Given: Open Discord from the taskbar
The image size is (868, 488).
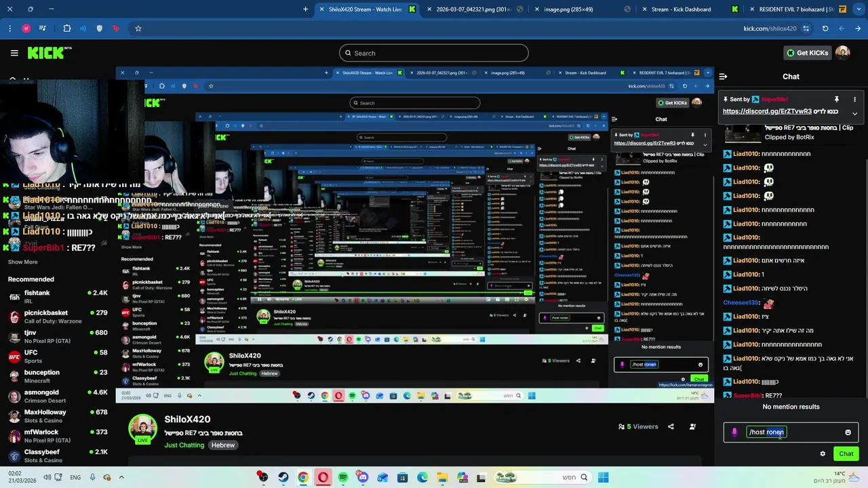Looking at the screenshot, I should click(363, 477).
